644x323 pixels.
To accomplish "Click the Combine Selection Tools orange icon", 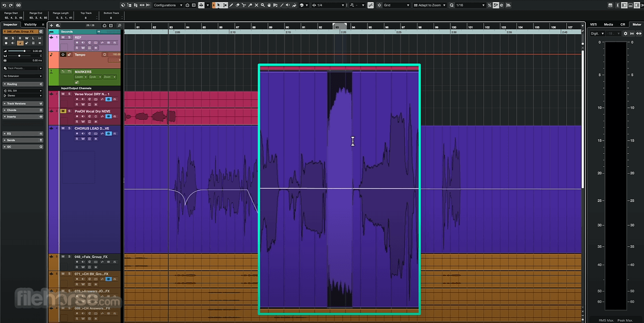I will [214, 5].
